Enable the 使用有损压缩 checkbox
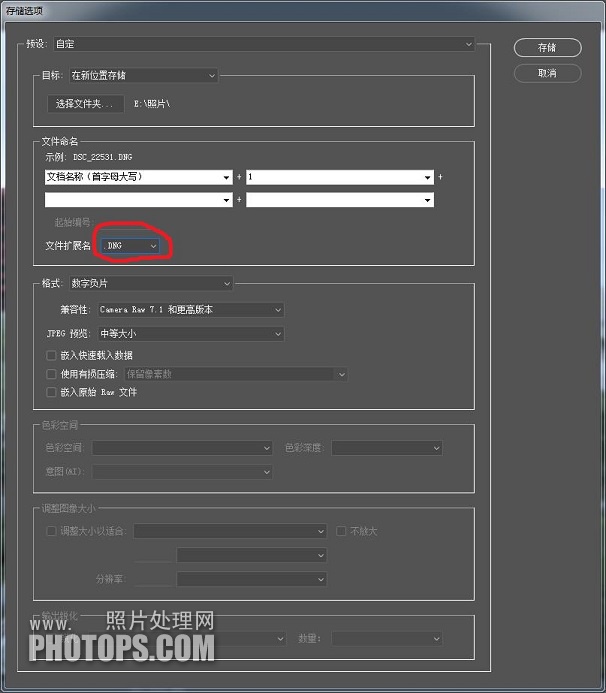Viewport: 606px width, 693px height. pos(51,374)
